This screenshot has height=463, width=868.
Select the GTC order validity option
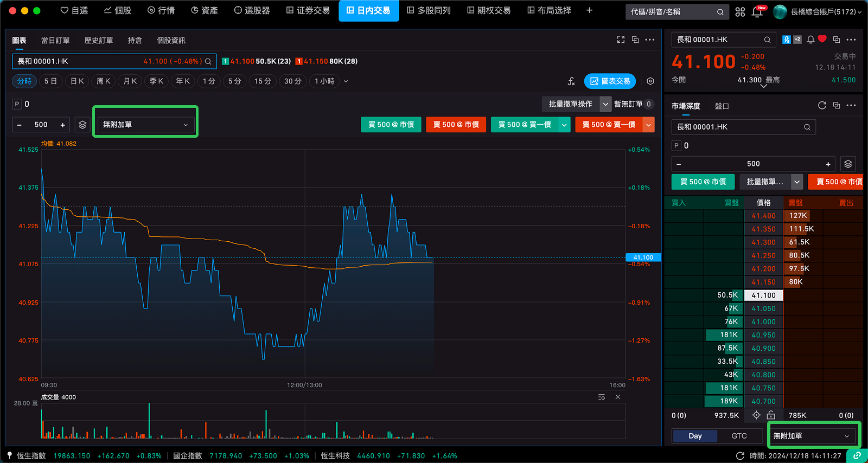click(x=739, y=436)
